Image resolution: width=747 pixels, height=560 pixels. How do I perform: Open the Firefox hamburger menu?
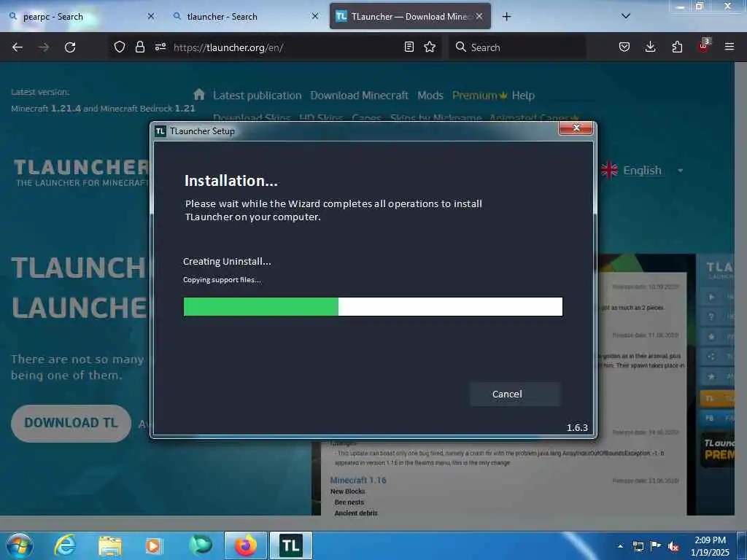tap(729, 47)
